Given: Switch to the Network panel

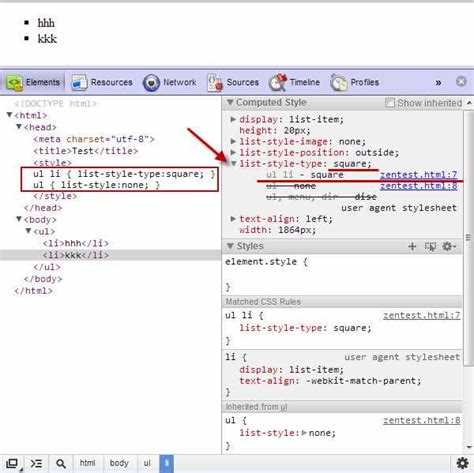Looking at the screenshot, I should (169, 82).
